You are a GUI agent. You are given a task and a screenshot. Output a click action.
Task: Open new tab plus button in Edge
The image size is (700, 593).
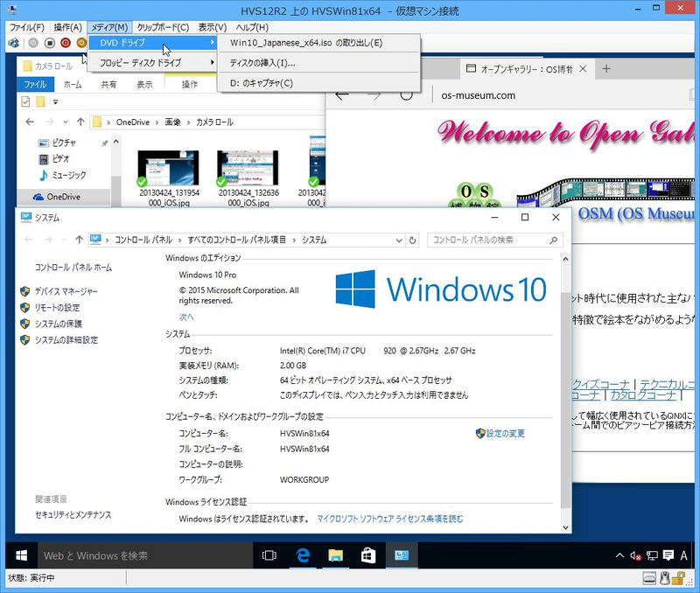coord(605,69)
